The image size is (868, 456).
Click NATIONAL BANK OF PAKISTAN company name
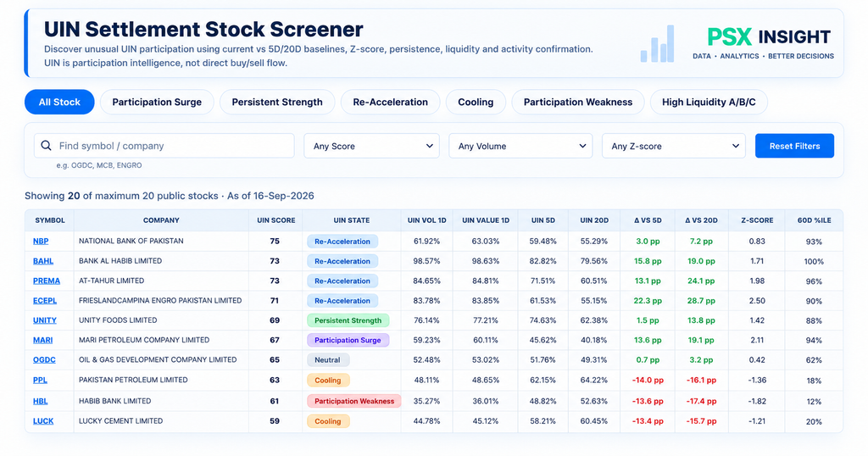(x=131, y=242)
